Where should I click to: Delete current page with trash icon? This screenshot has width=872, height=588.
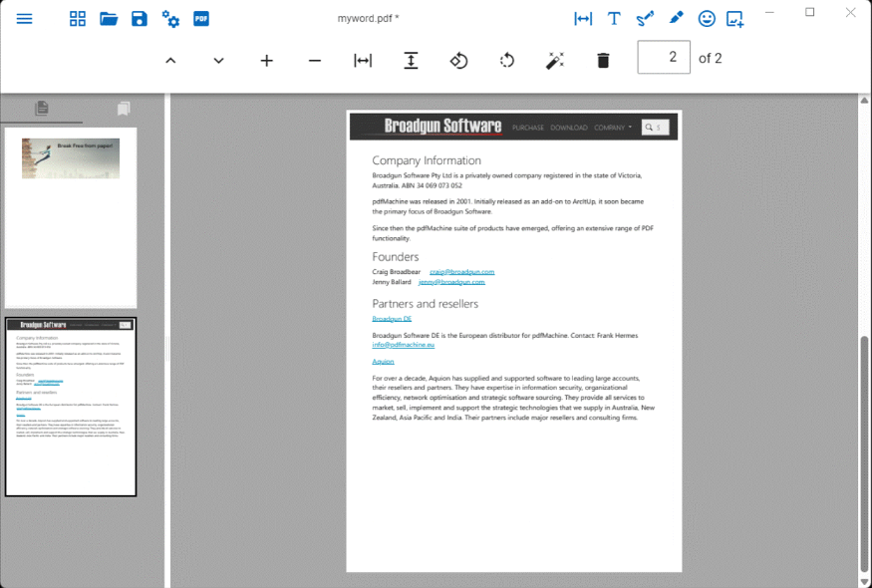coord(603,61)
